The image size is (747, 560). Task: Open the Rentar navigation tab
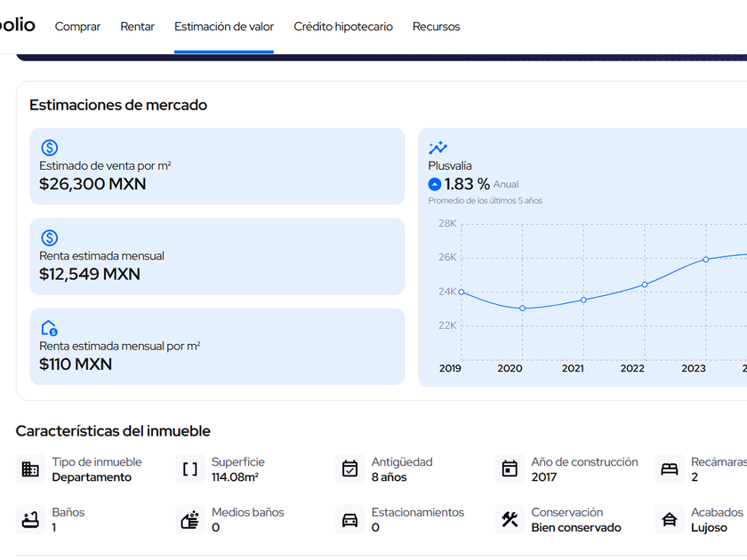click(137, 27)
